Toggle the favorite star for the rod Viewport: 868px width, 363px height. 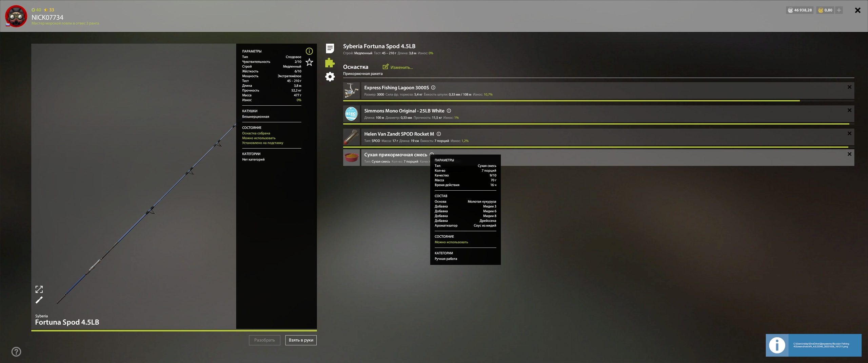click(x=309, y=62)
